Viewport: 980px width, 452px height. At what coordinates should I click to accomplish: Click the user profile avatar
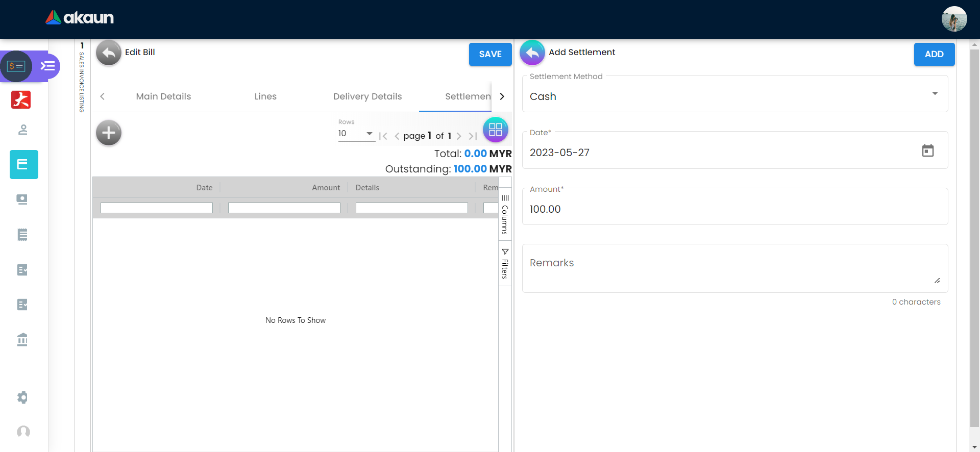pos(953,19)
